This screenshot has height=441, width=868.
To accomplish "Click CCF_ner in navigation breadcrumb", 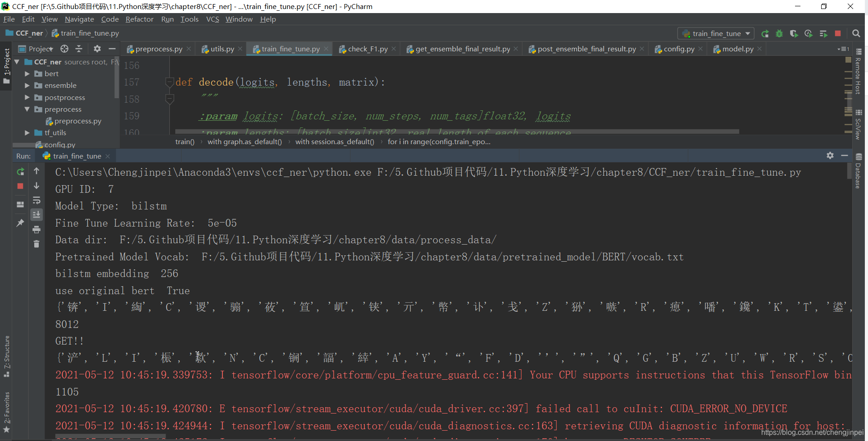I will click(x=24, y=33).
